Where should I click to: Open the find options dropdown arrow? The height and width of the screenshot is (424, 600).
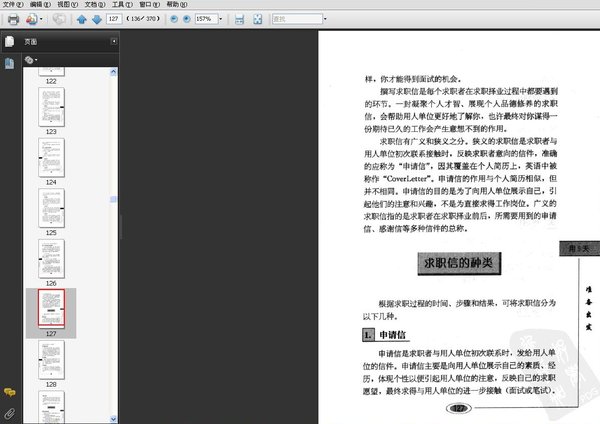[325, 19]
